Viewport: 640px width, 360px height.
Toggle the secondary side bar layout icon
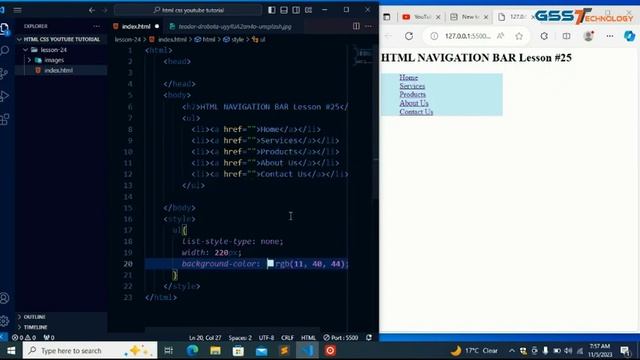click(x=296, y=10)
